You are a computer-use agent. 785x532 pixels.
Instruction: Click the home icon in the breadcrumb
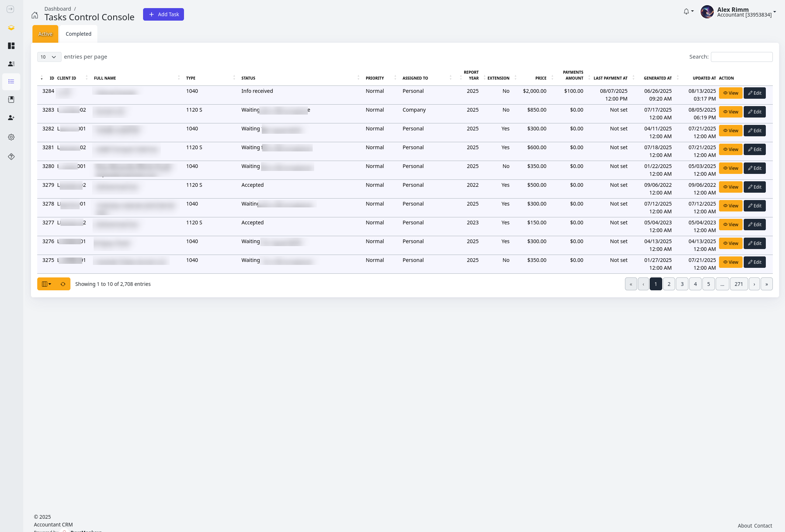(x=35, y=15)
